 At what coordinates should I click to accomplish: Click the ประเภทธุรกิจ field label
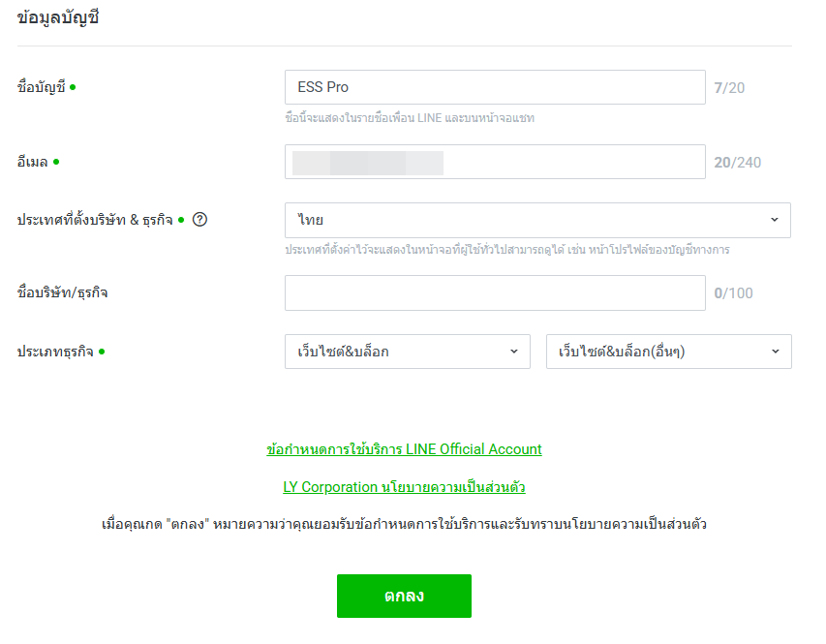[x=55, y=352]
